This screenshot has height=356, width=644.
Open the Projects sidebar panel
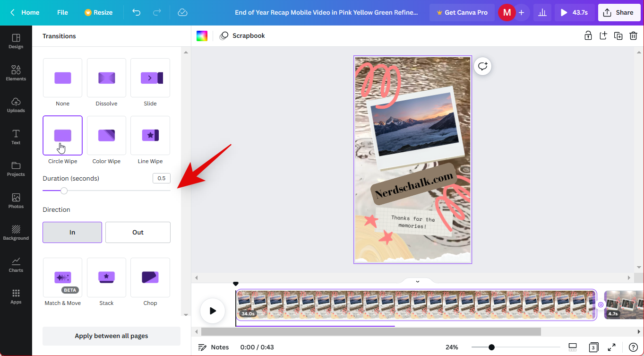point(16,169)
